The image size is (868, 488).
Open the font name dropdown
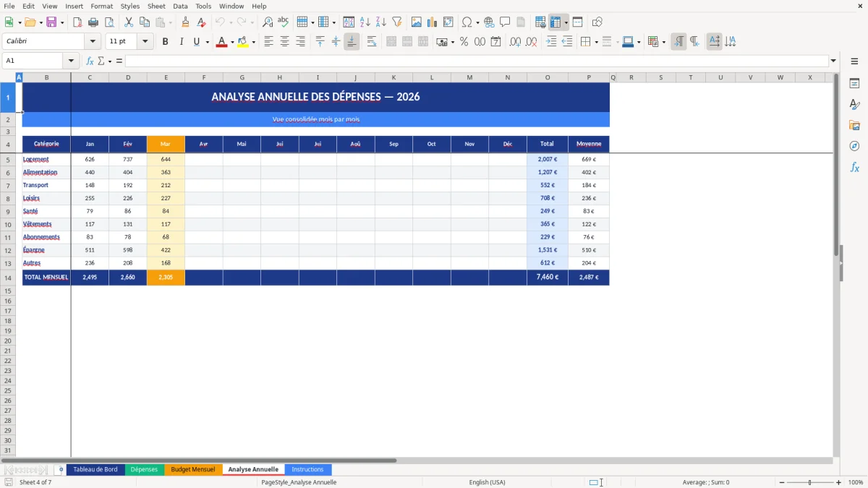pos(93,42)
